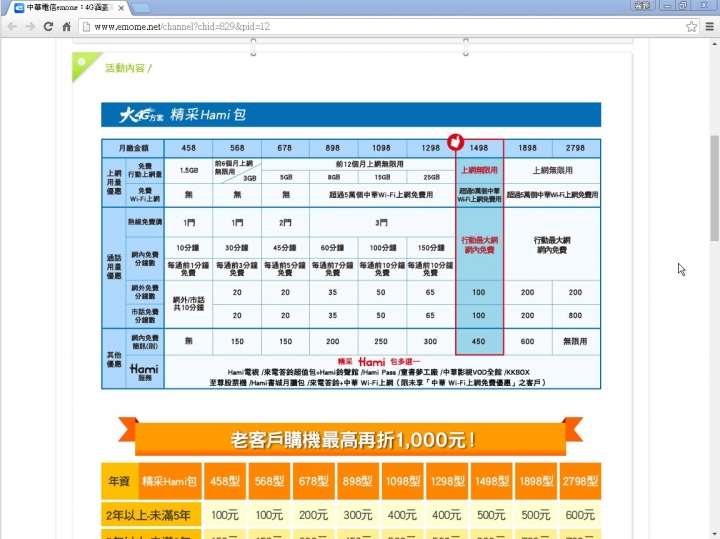Click the red 行動最大網 網內免費 cell
The width and height of the screenshot is (720, 539).
point(479,245)
